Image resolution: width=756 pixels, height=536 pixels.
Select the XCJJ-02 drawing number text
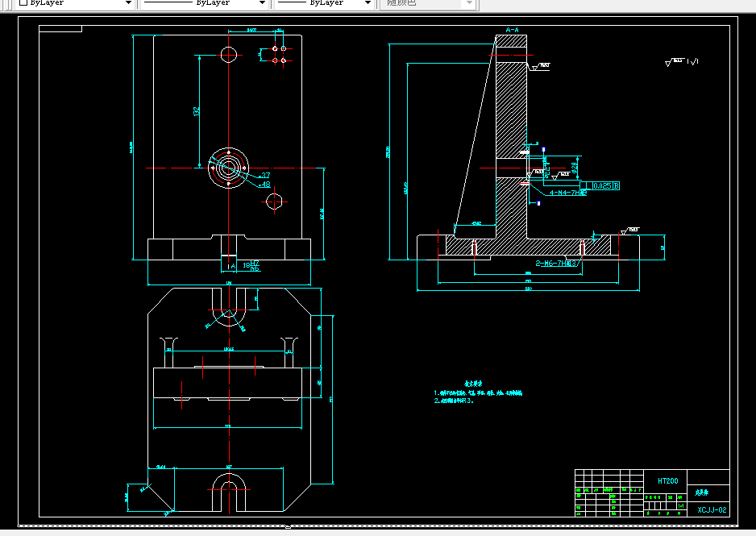[x=712, y=509]
